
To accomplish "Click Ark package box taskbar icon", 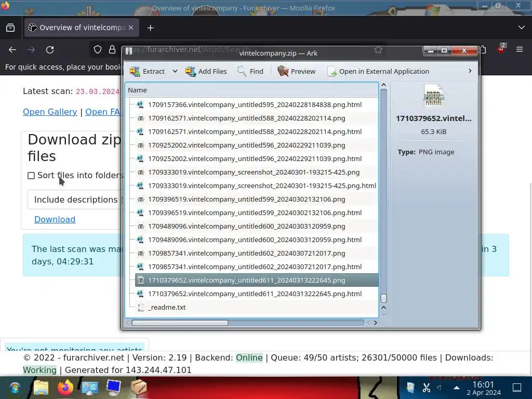I will click(x=138, y=388).
